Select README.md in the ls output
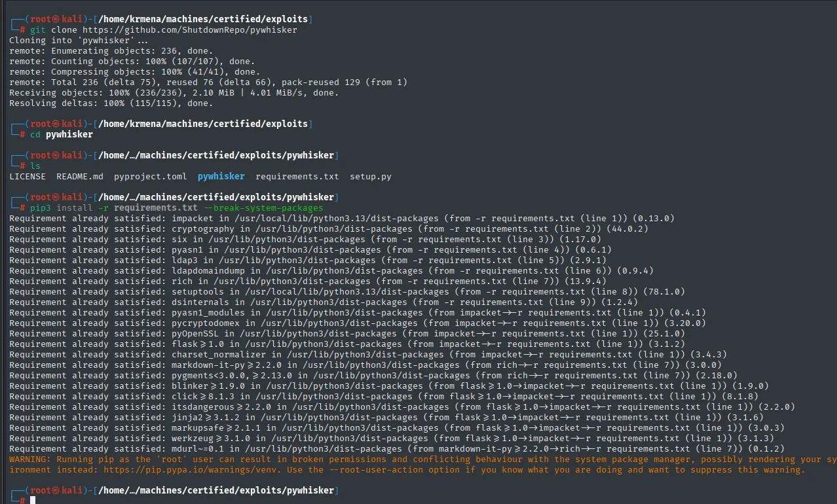The image size is (837, 504). [x=80, y=176]
